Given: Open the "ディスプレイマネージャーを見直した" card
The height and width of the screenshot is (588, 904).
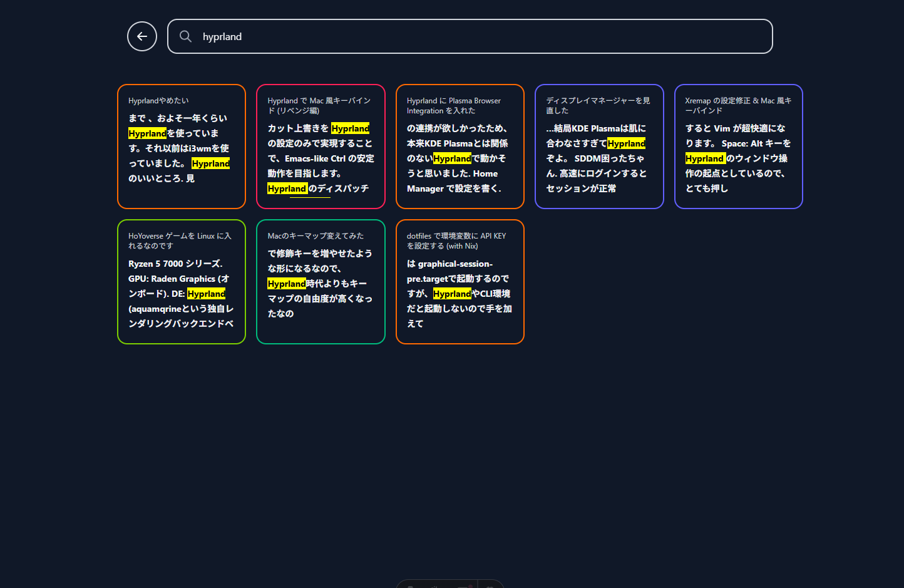Looking at the screenshot, I should [598, 146].
